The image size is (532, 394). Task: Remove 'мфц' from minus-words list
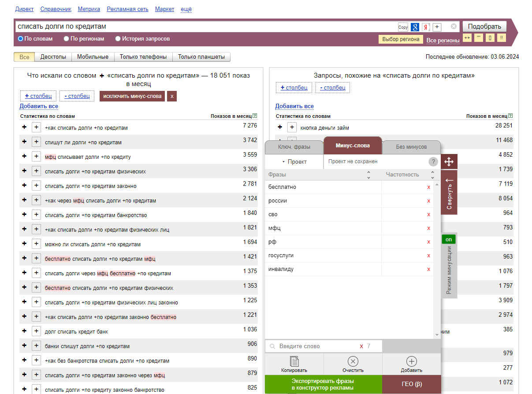point(428,228)
